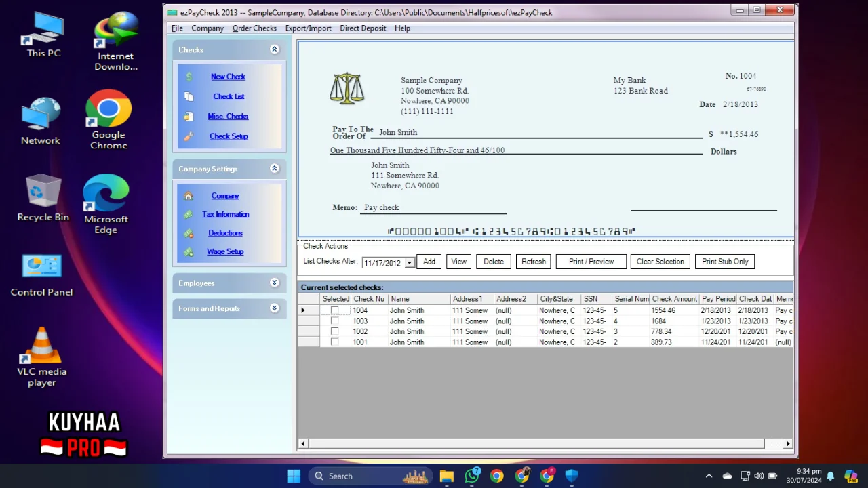
Task: Click the scales of justice company logo
Action: click(x=347, y=89)
